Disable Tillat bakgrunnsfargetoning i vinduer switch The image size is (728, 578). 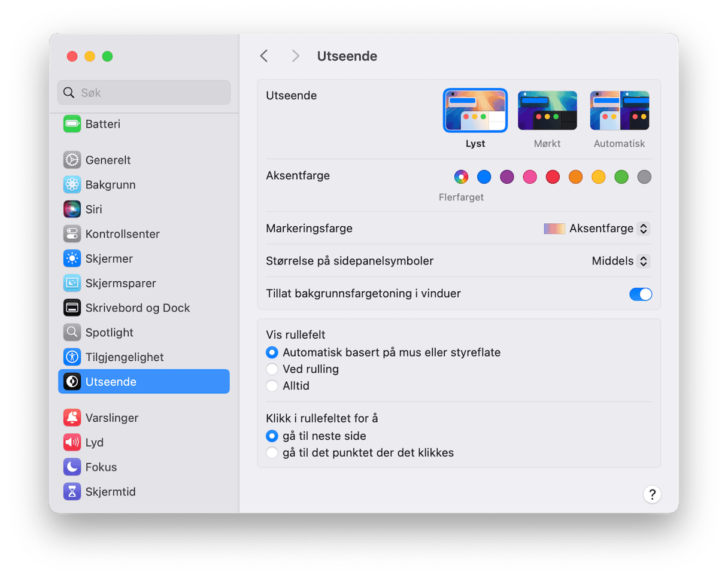(x=640, y=294)
